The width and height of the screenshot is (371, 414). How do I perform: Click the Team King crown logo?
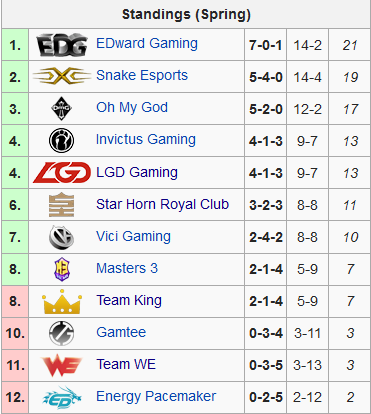coord(62,302)
